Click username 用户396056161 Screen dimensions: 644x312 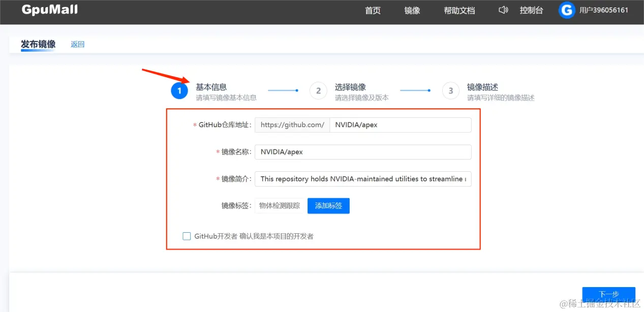604,10
